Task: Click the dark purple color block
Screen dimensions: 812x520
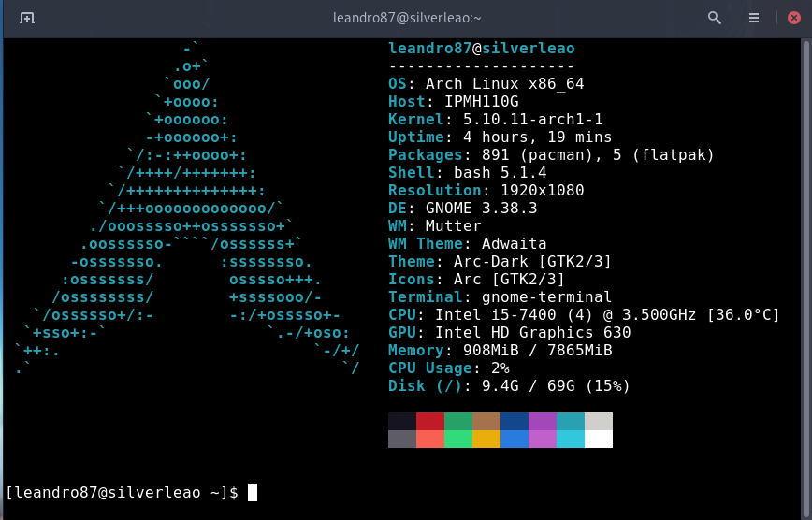Action: pos(543,422)
